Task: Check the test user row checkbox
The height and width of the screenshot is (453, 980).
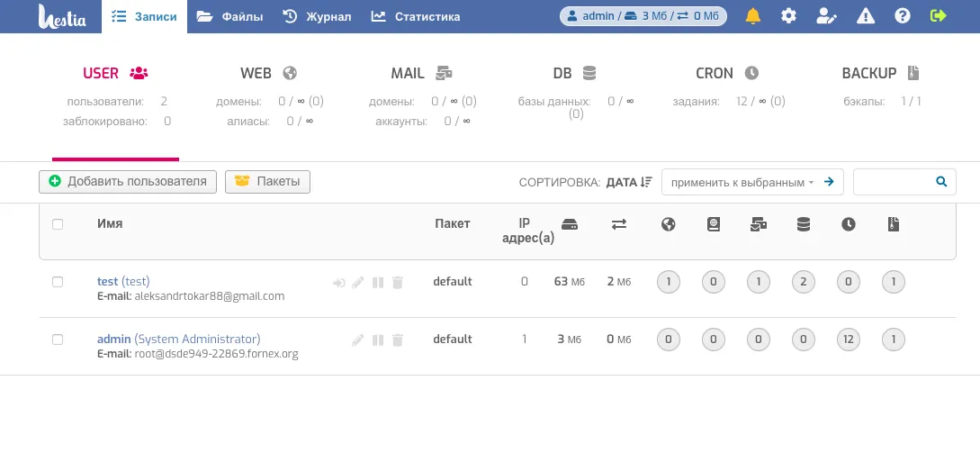Action: click(x=58, y=282)
